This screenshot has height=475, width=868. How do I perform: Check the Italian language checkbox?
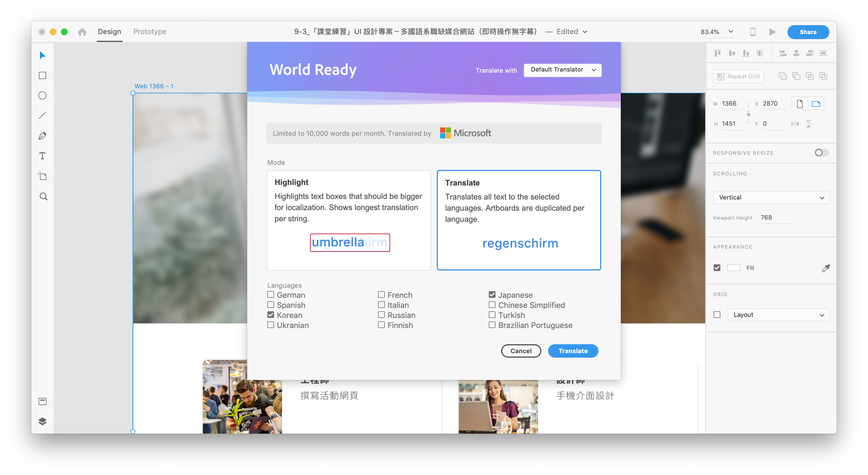pyautogui.click(x=381, y=305)
